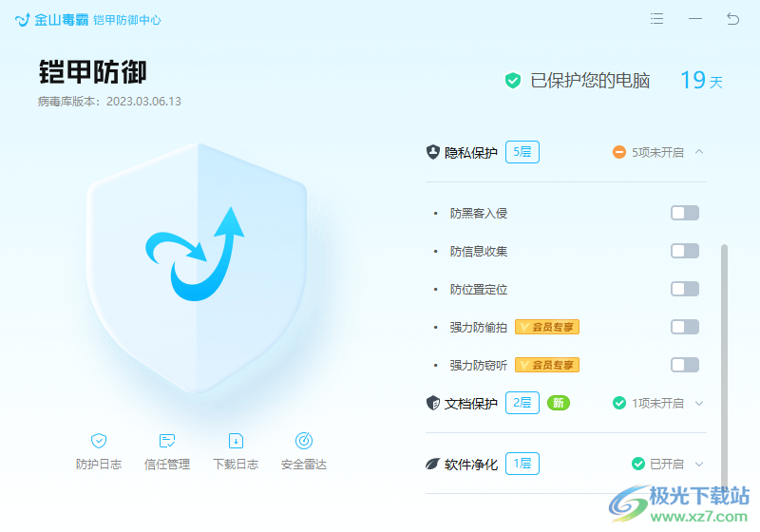Image resolution: width=760 pixels, height=532 pixels.
Task: Click the green protected checkmark shield
Action: pyautogui.click(x=513, y=81)
